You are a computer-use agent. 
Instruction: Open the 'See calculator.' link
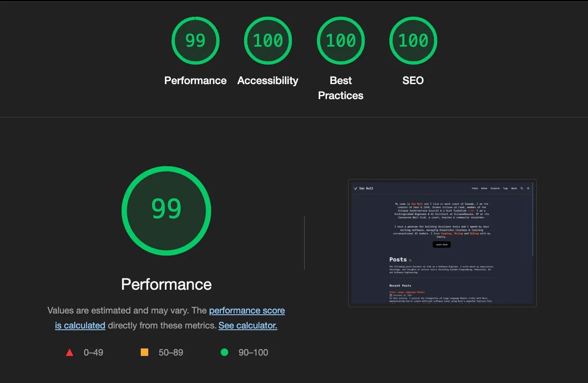coord(247,325)
